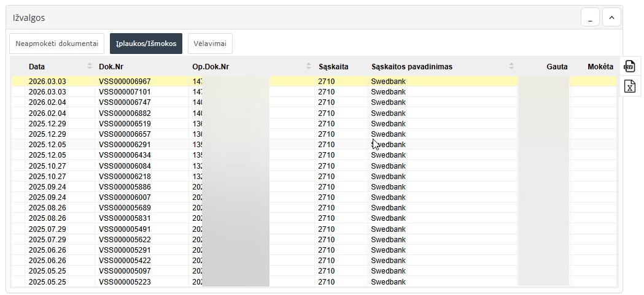Viewport: 644px width, 295px height.
Task: Click sort arrows in Sąskaitos pavadinimas column
Action: pos(511,66)
